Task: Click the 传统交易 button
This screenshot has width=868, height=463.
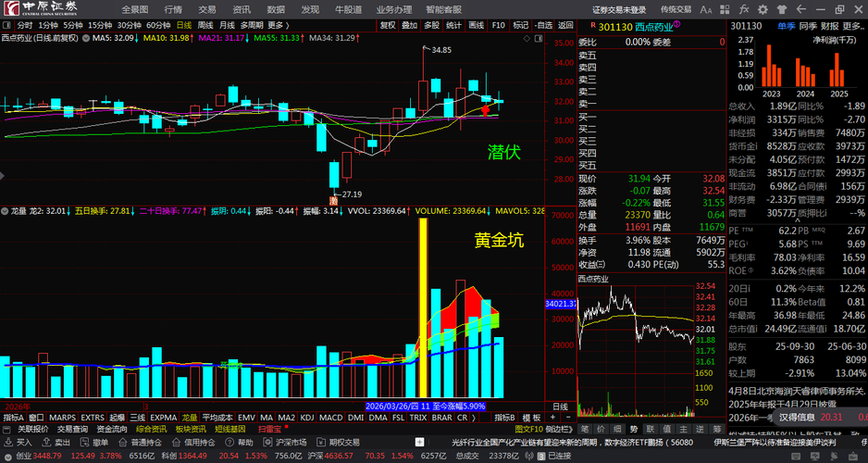Action: point(676,9)
